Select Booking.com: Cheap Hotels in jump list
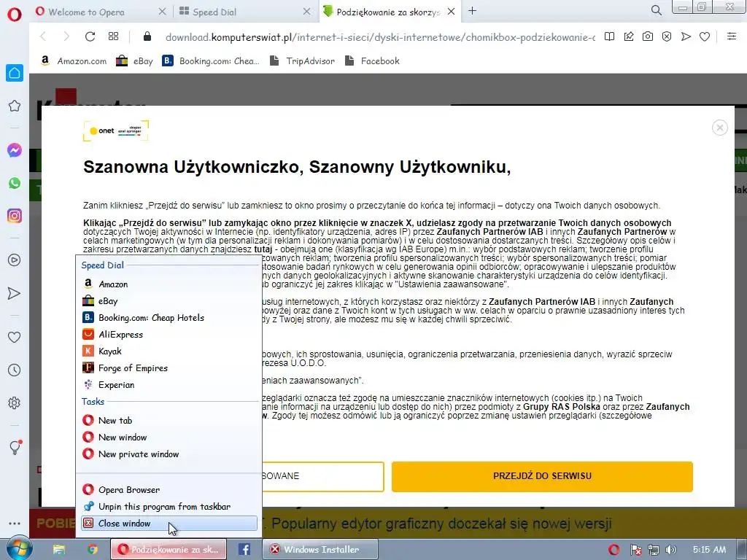 pyautogui.click(x=169, y=318)
